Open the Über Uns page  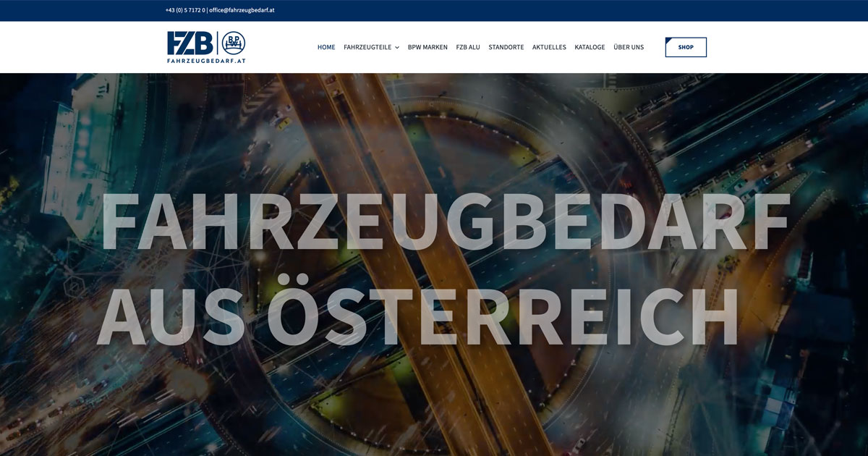click(x=629, y=47)
